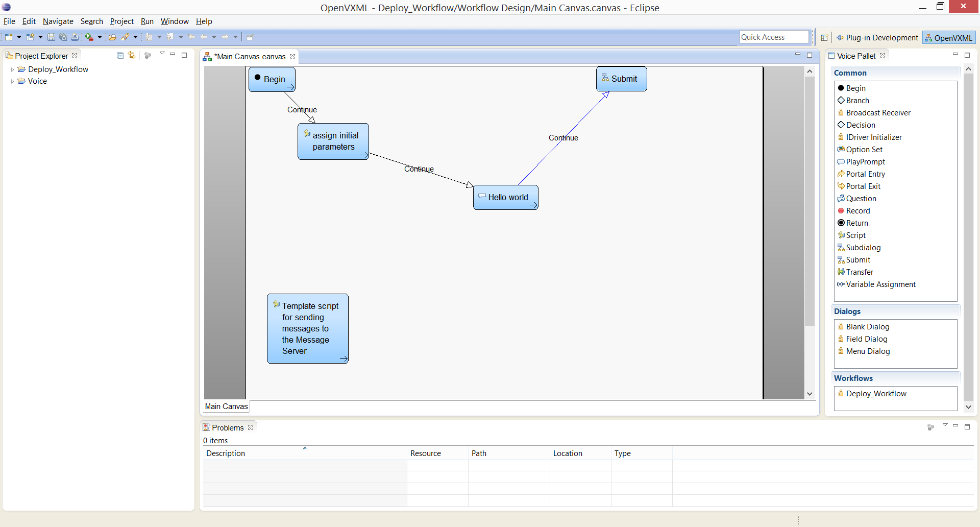Click the canvas vertical scrollbar thumb
The image size is (980, 527).
tap(810, 201)
